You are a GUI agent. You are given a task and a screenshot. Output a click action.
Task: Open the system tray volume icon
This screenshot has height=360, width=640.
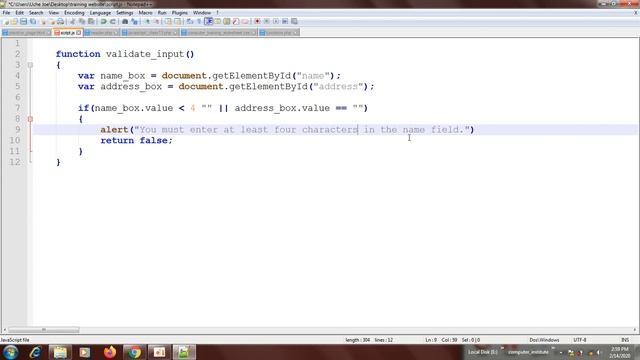(599, 352)
